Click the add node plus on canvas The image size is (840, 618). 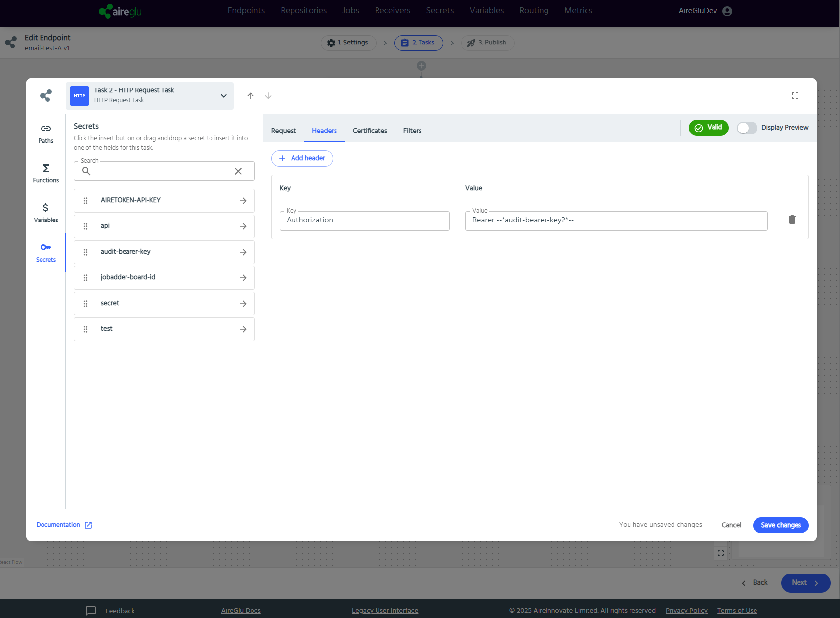pos(421,66)
